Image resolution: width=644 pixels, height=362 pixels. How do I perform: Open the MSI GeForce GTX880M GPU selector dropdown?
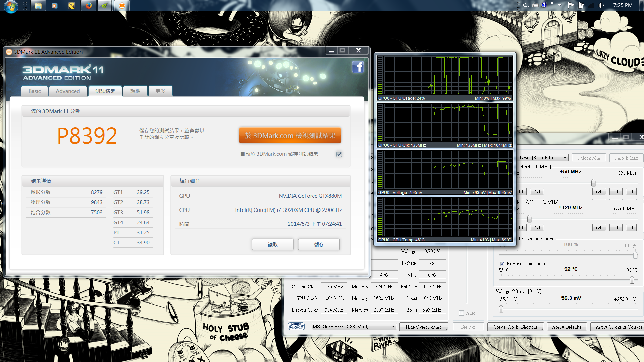354,327
